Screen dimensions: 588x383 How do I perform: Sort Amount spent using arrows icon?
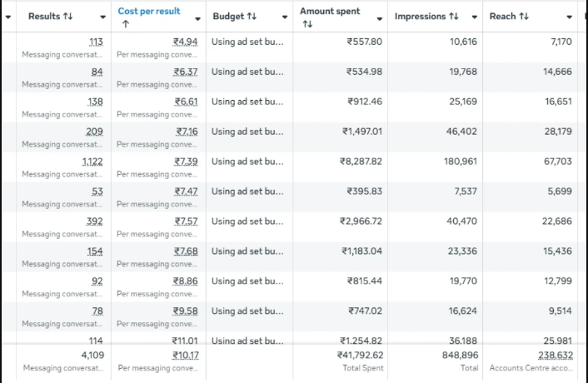307,24
